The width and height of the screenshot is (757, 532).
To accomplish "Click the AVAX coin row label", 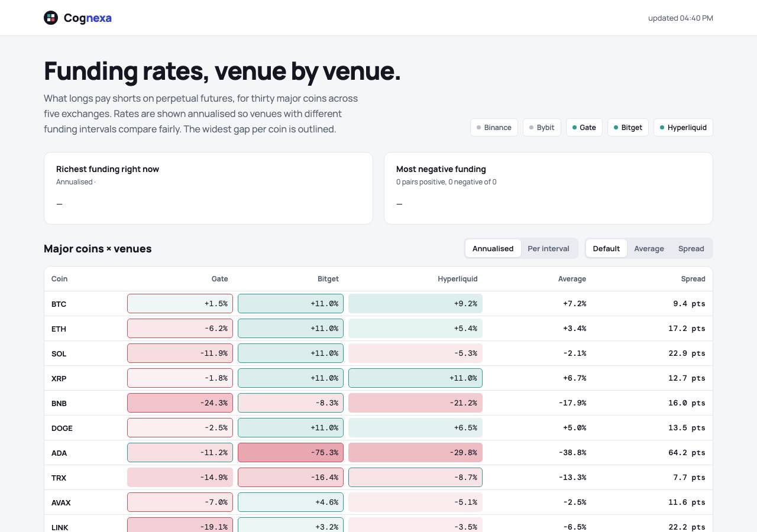I will coord(61,502).
